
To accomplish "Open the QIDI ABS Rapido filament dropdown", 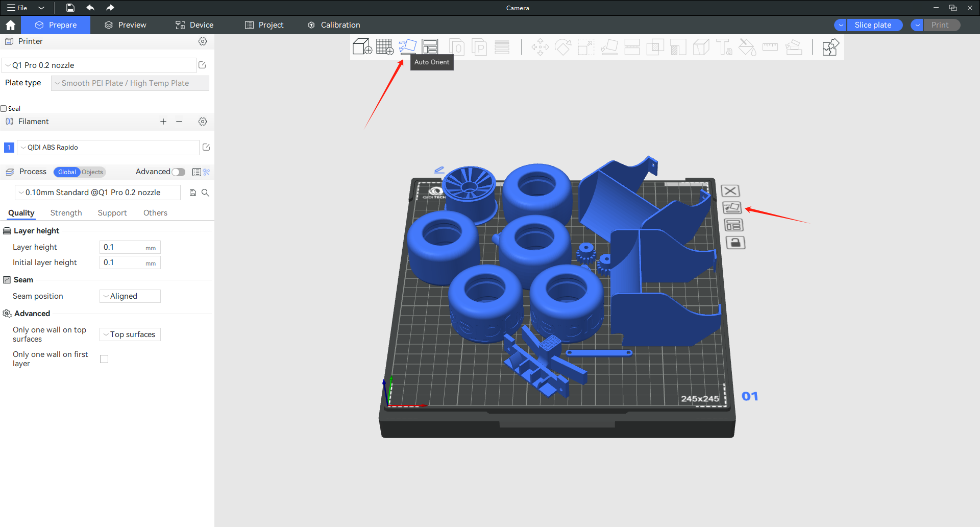I will click(108, 148).
